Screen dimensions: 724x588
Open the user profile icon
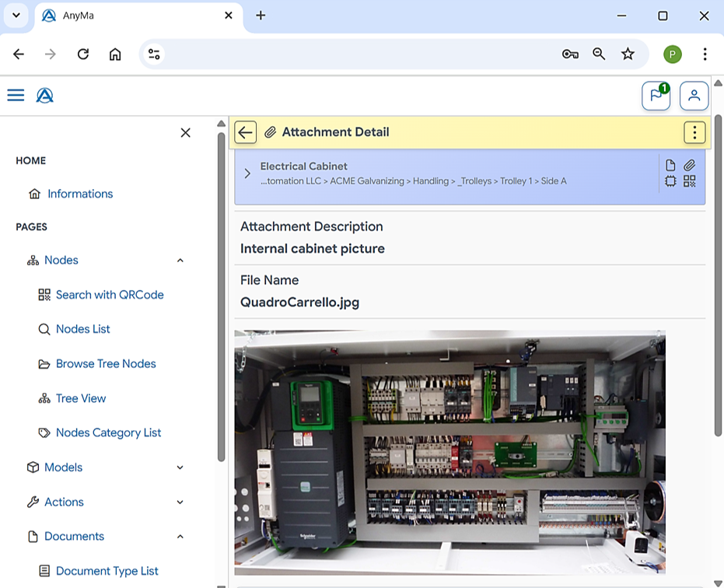click(x=694, y=96)
